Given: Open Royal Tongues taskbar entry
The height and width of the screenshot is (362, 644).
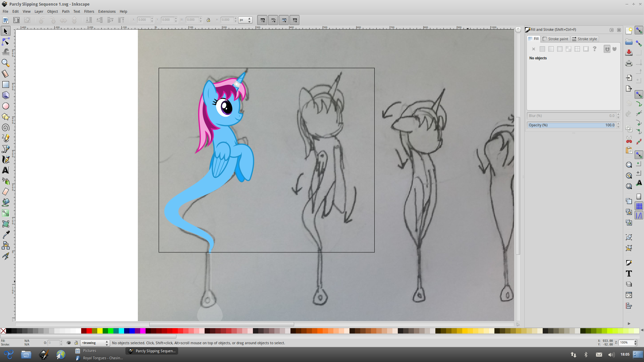Looking at the screenshot, I should [x=99, y=358].
